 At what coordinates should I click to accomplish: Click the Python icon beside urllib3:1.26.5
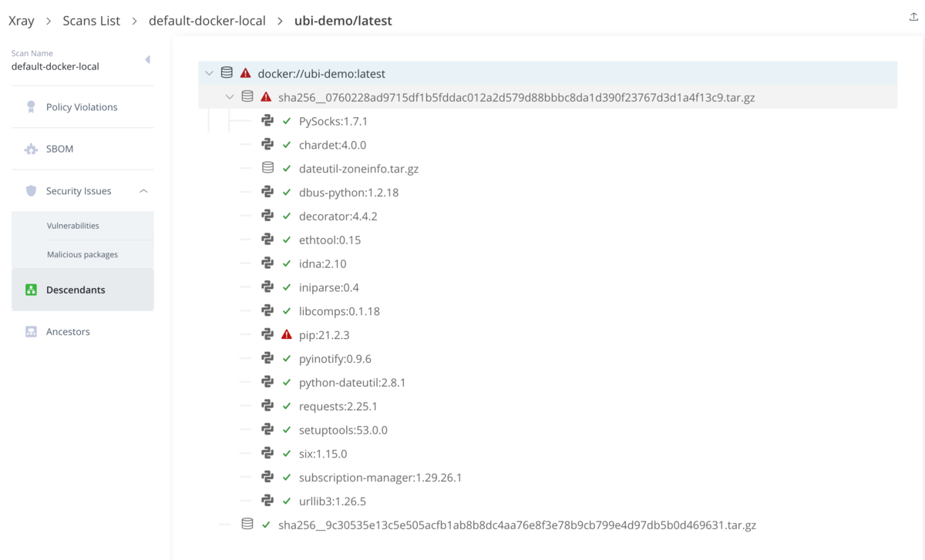[267, 501]
